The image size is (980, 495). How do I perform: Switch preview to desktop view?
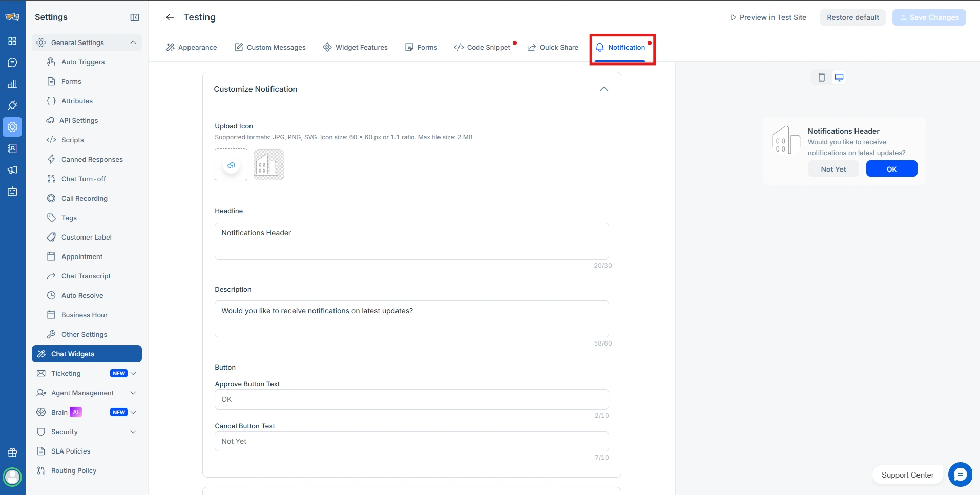(839, 77)
